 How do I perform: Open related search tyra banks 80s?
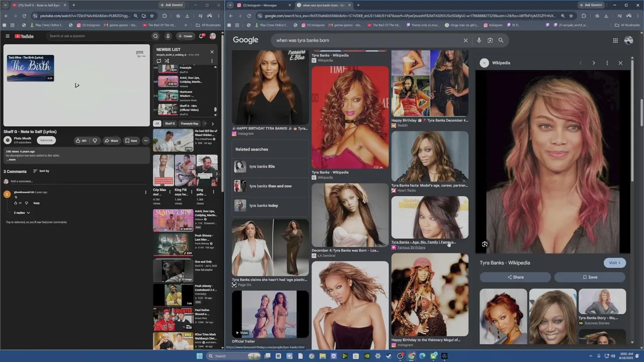tap(270, 166)
